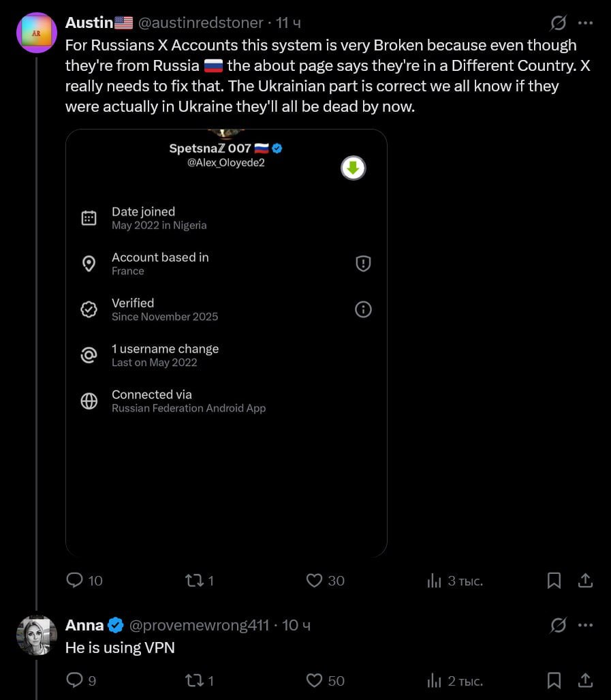
Task: Click the embedded SpetsnaZ 007 screenshot
Action: point(226,341)
